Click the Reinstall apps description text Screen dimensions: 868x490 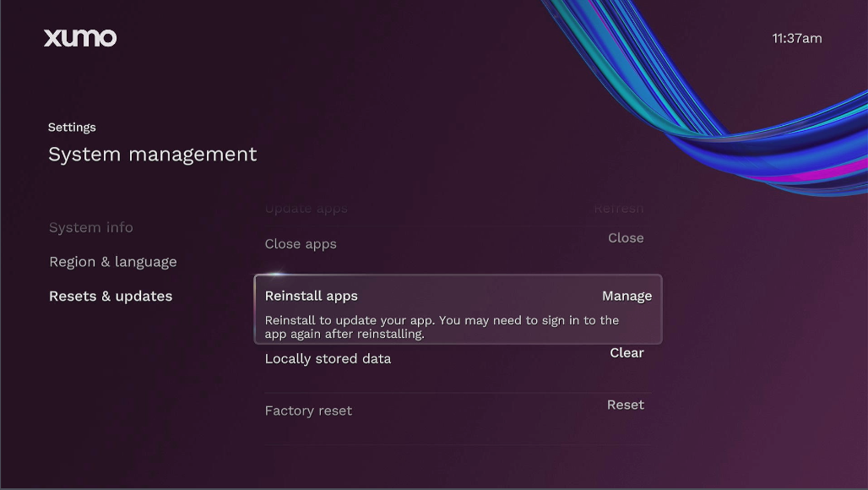tap(442, 327)
